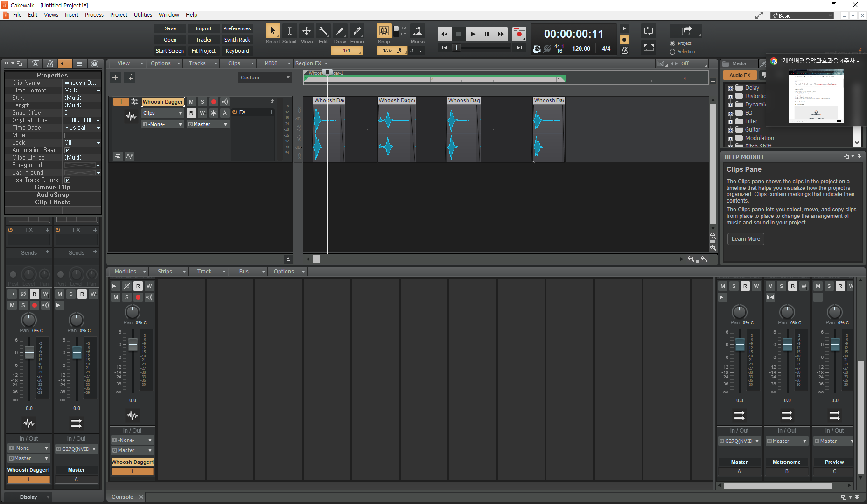Screen dimensions: 867x504
Task: Open the Region FX menu
Action: click(x=311, y=63)
